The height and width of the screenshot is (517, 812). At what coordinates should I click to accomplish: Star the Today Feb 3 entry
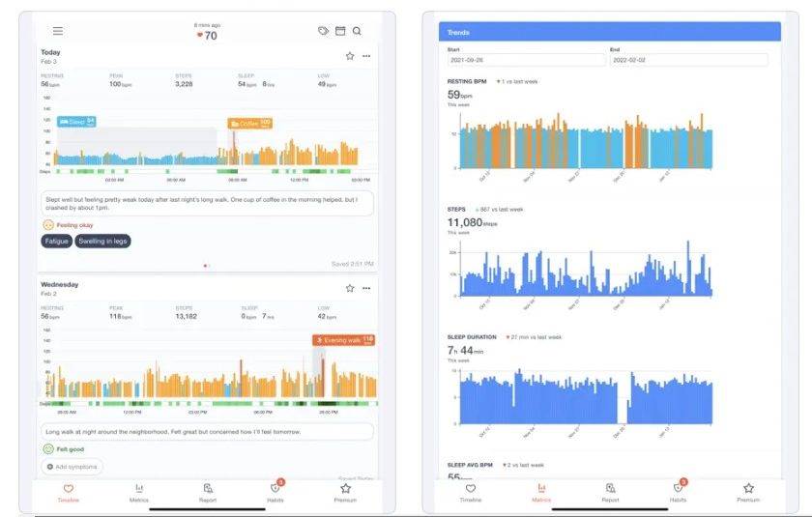pos(350,56)
